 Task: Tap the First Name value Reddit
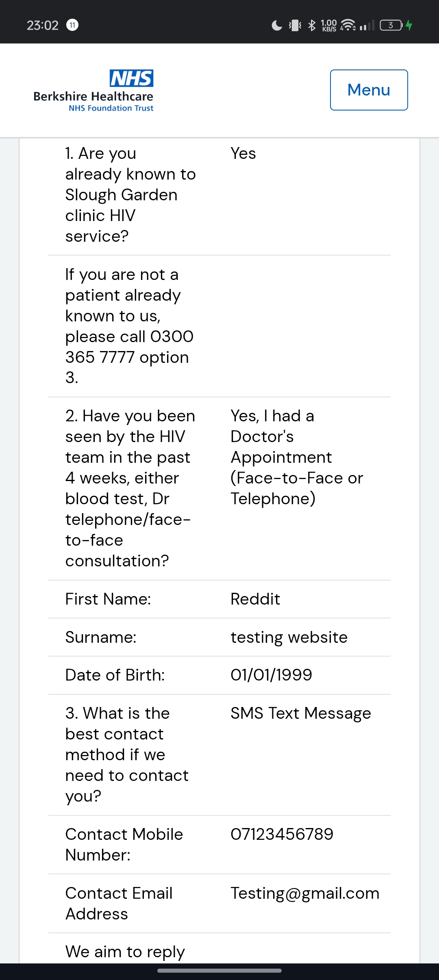click(255, 599)
